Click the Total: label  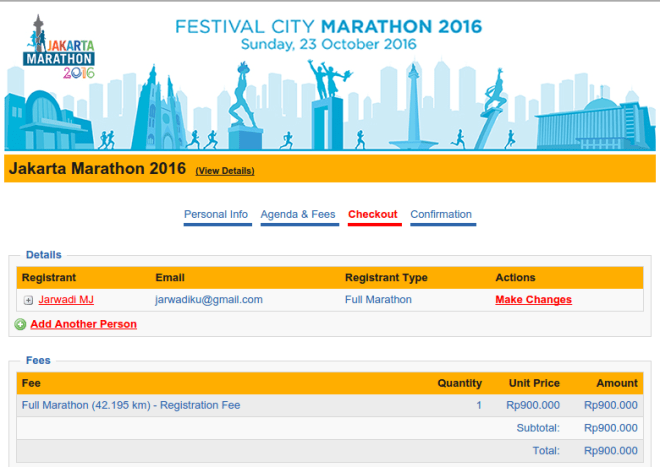pyautogui.click(x=546, y=451)
